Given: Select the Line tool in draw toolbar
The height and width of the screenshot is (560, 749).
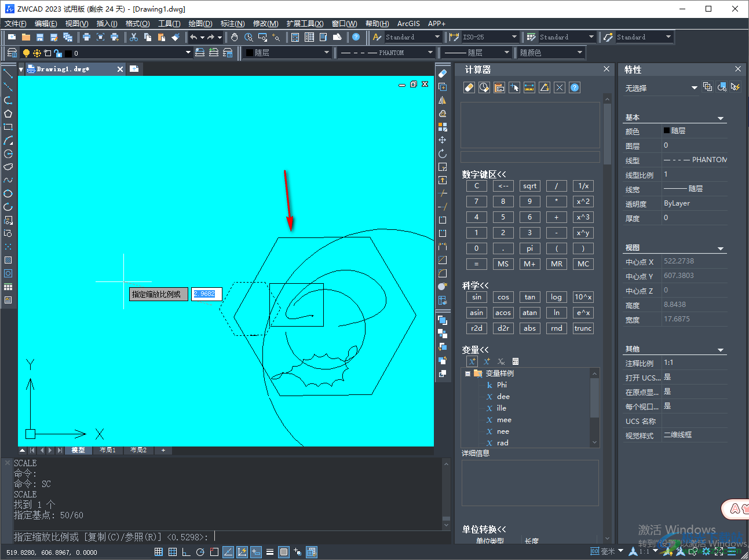Looking at the screenshot, I should 8,74.
